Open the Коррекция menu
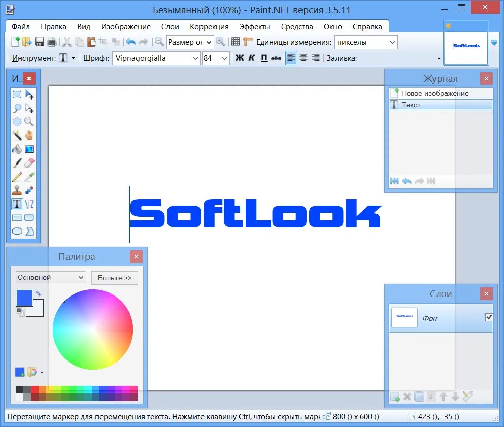 (209, 27)
